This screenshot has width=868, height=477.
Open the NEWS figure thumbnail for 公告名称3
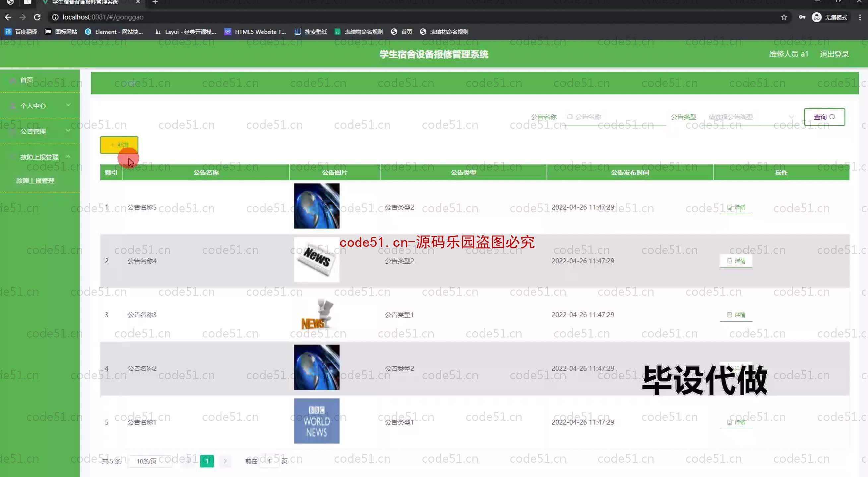pos(317,314)
